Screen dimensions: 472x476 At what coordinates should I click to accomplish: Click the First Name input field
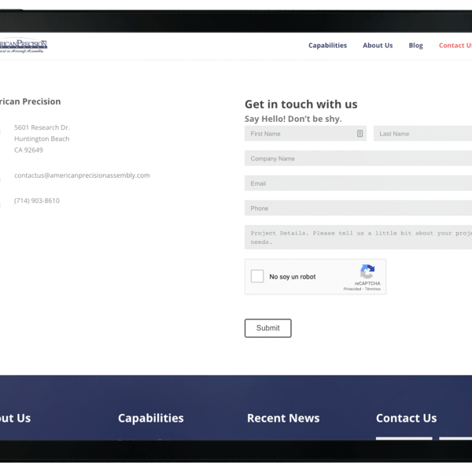[305, 134]
